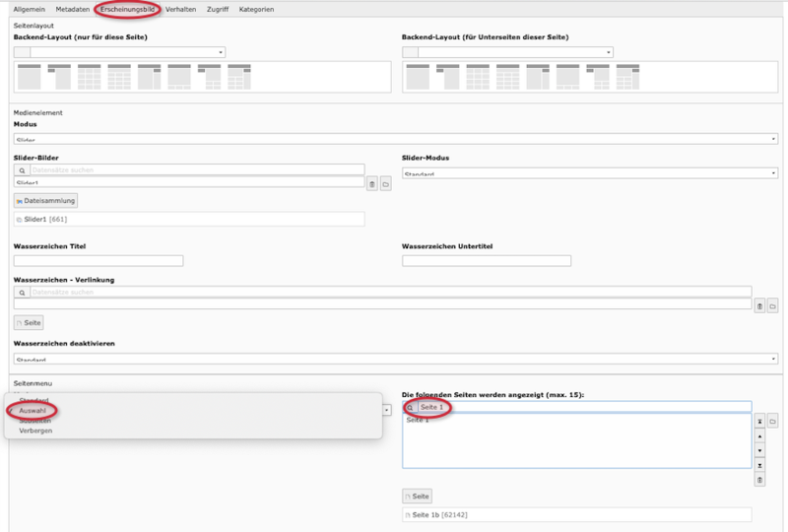
Task: Open the Wasserzeichen deaktivieren dropdown
Action: 396,359
